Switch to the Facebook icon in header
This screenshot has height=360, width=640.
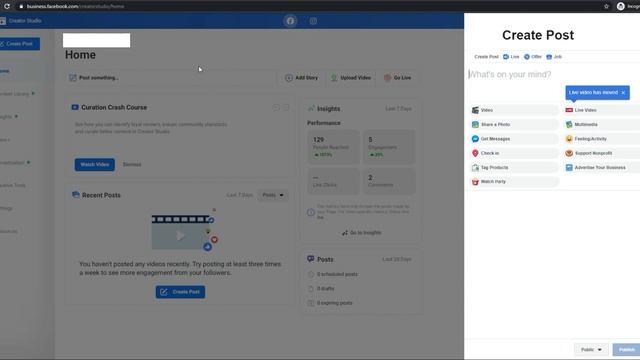(x=290, y=21)
